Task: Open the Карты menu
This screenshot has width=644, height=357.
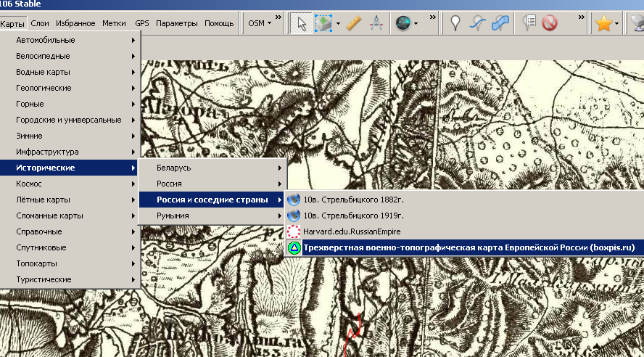Action: [x=12, y=24]
